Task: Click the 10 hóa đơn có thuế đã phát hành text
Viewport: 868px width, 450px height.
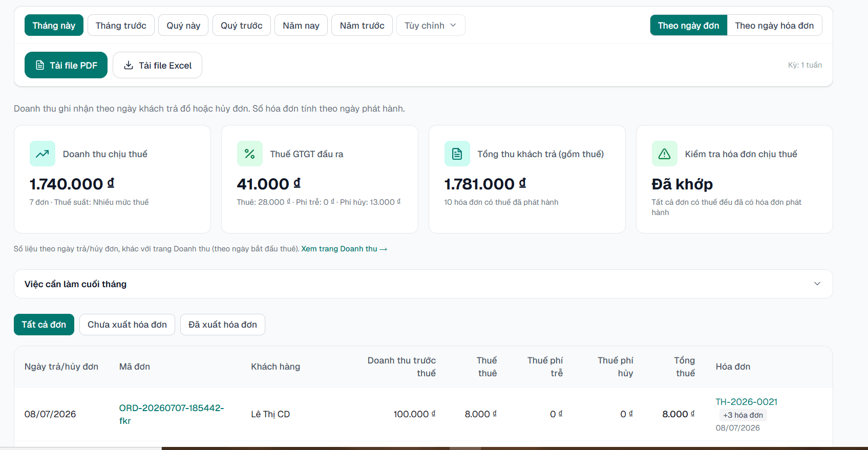Action: click(x=501, y=202)
